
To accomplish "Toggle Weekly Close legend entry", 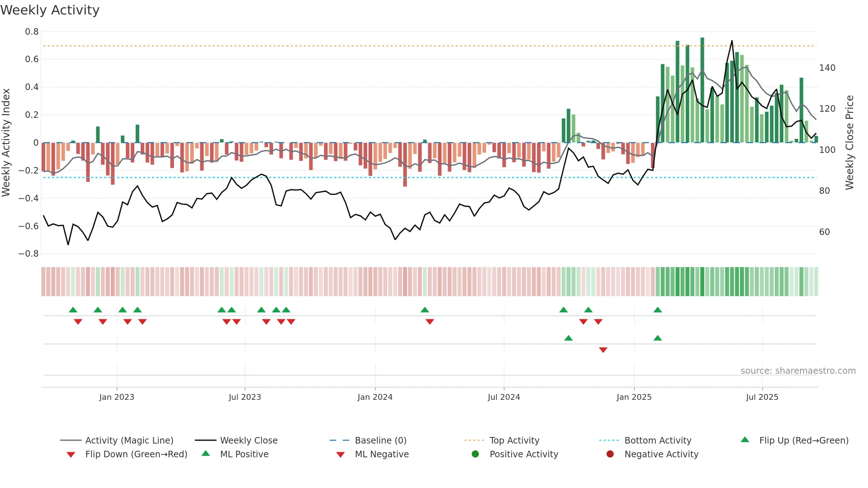I will (236, 440).
